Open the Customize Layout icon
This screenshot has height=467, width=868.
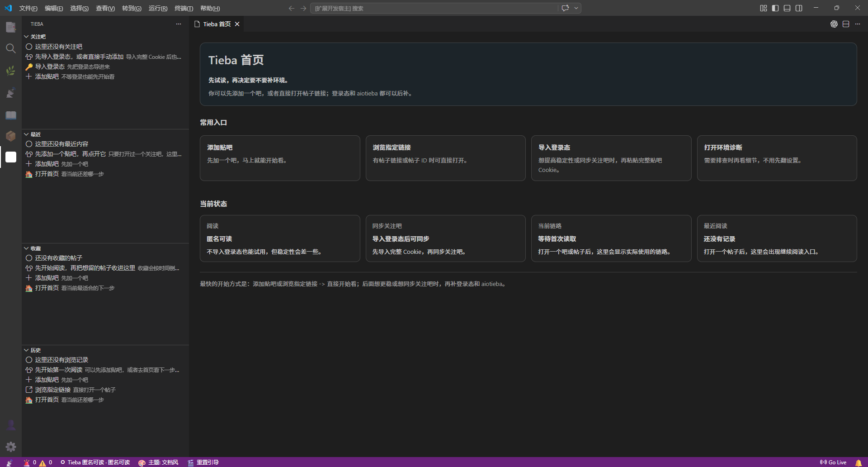pyautogui.click(x=764, y=8)
